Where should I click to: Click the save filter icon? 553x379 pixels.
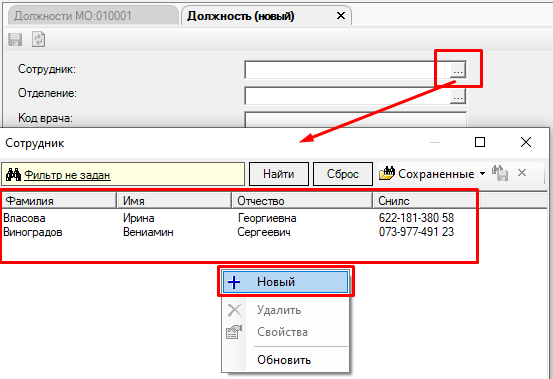tap(500, 173)
